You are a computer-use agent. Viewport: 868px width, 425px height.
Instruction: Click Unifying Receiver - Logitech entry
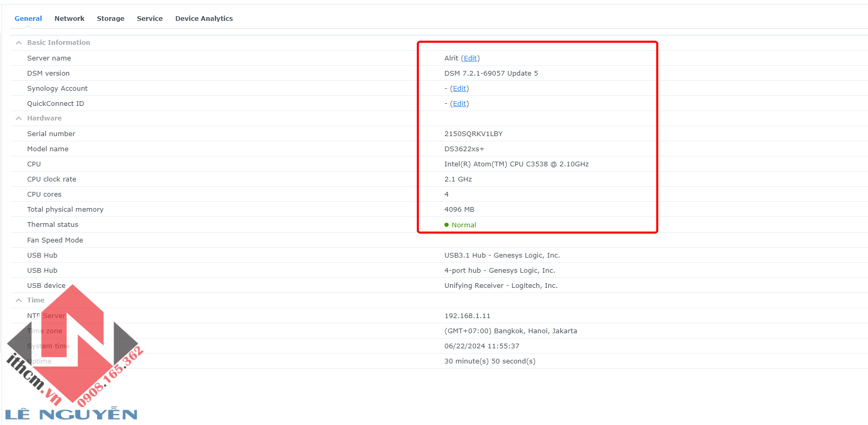click(501, 286)
